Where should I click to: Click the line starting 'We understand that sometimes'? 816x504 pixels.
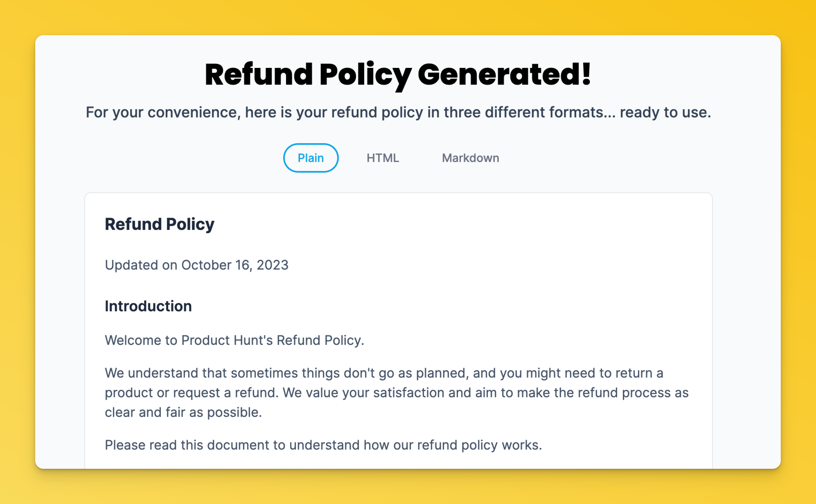click(384, 373)
